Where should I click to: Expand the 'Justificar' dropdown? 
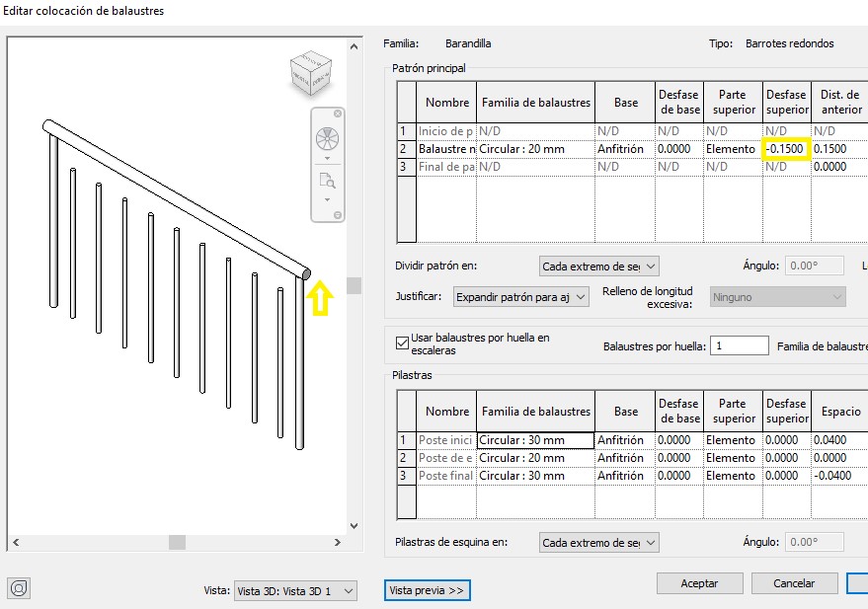[521, 296]
